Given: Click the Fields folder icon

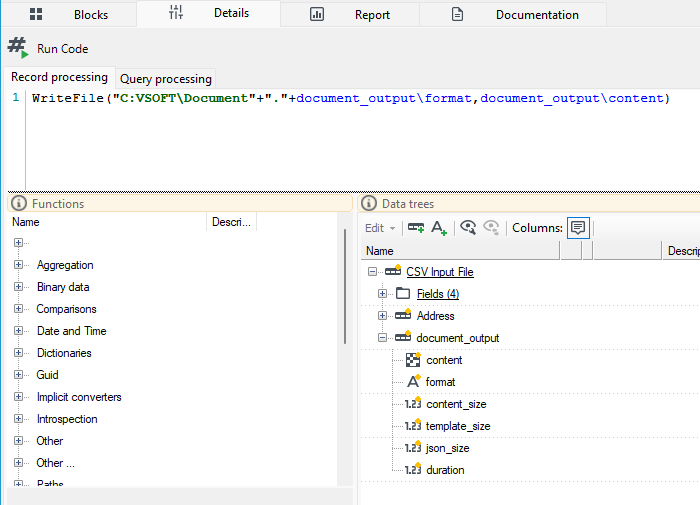Looking at the screenshot, I should pyautogui.click(x=403, y=293).
